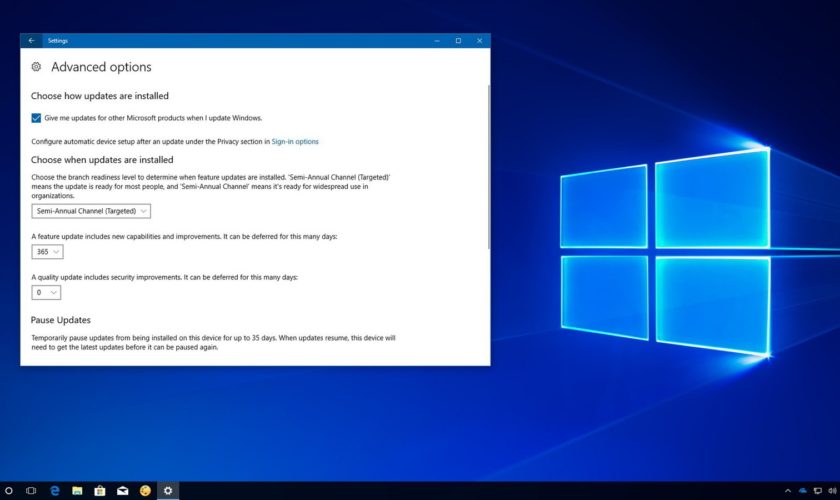The height and width of the screenshot is (500, 840).
Task: Open the Mail app on the taskbar
Action: (122, 491)
